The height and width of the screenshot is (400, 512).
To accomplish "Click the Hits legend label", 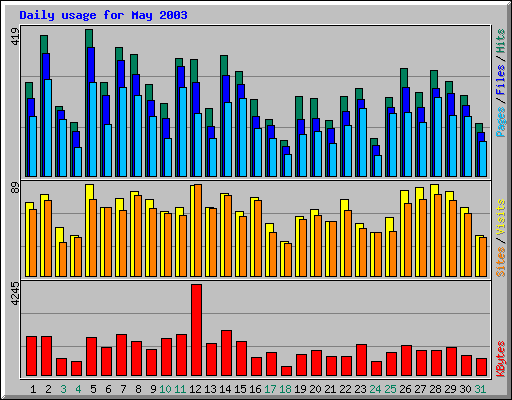I will [x=500, y=41].
